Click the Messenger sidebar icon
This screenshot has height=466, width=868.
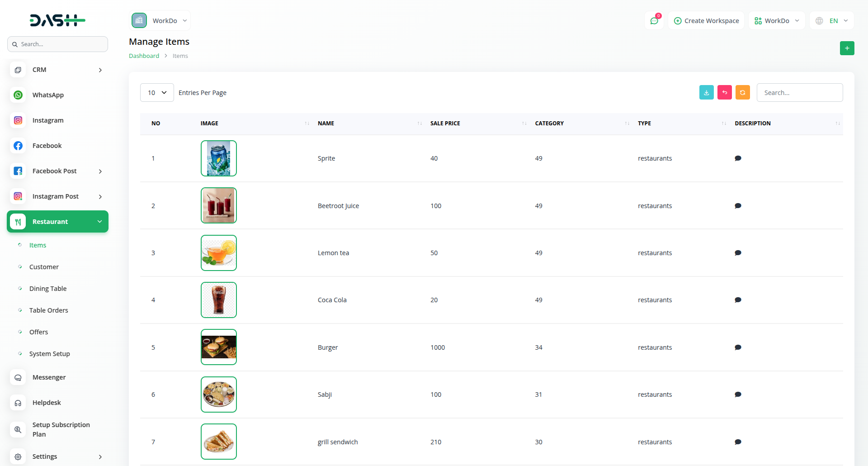click(18, 377)
